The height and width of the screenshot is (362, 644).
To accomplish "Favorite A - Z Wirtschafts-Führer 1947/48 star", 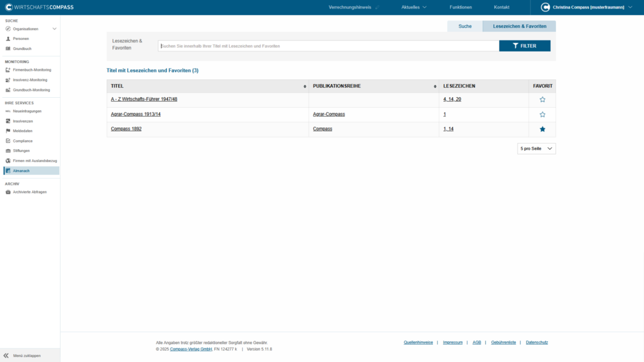I will [542, 100].
